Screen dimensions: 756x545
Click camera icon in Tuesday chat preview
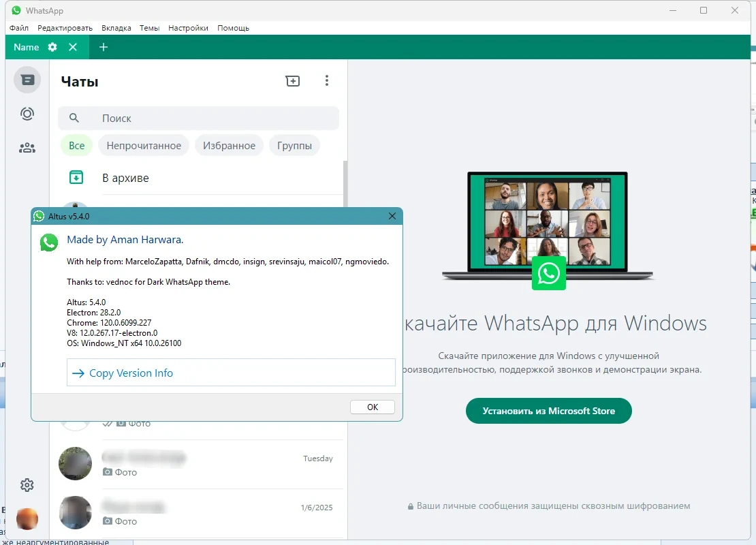(108, 471)
